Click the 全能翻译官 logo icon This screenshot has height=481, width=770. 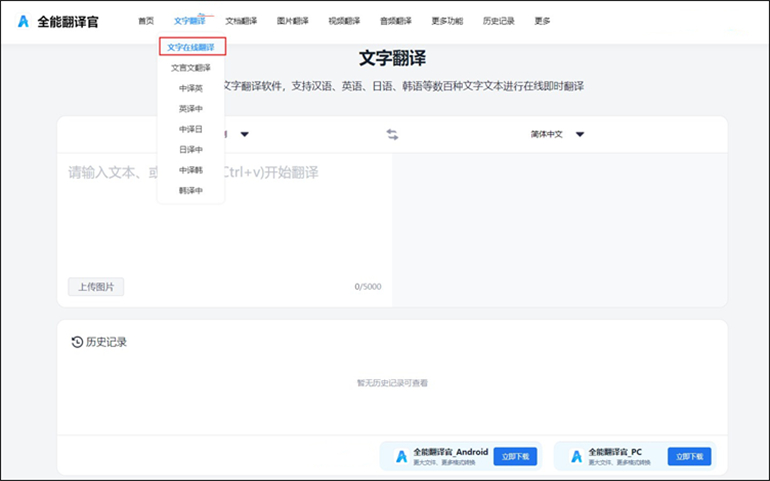click(x=23, y=21)
